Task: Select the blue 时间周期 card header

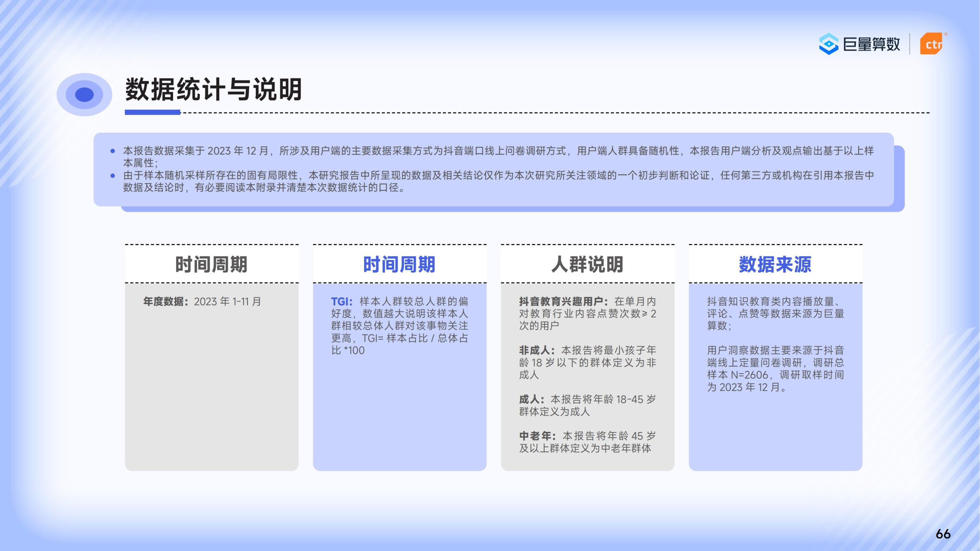Action: coord(399,264)
